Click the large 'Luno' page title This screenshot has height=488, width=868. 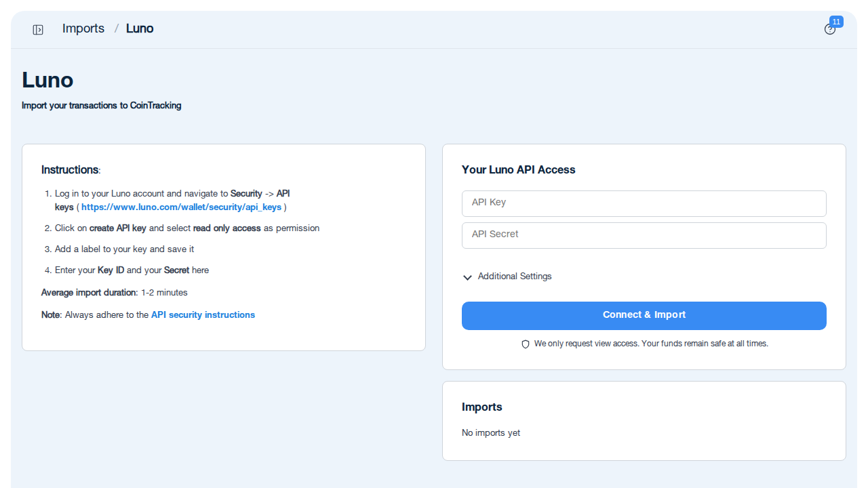tap(47, 80)
